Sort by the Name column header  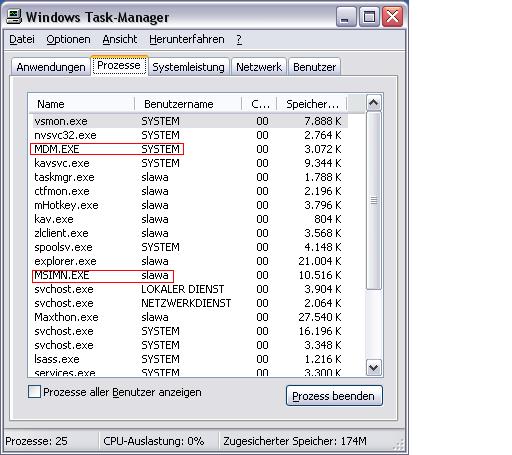pyautogui.click(x=81, y=104)
